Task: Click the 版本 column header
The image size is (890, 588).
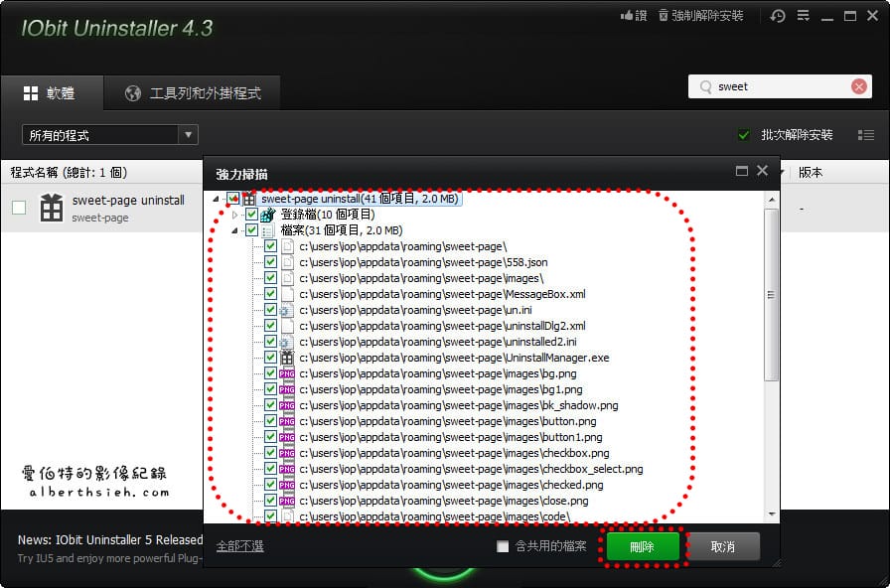Action: click(810, 173)
